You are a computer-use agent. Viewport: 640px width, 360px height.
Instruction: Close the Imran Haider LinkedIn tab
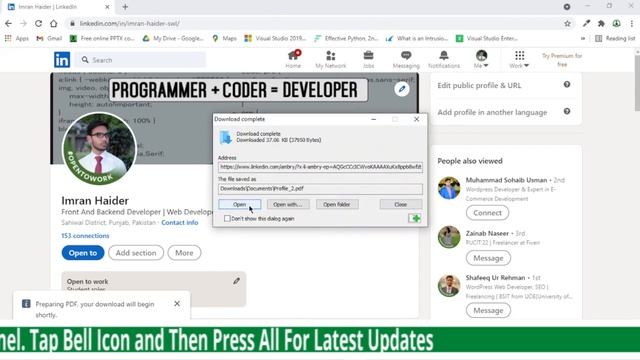pos(107,7)
